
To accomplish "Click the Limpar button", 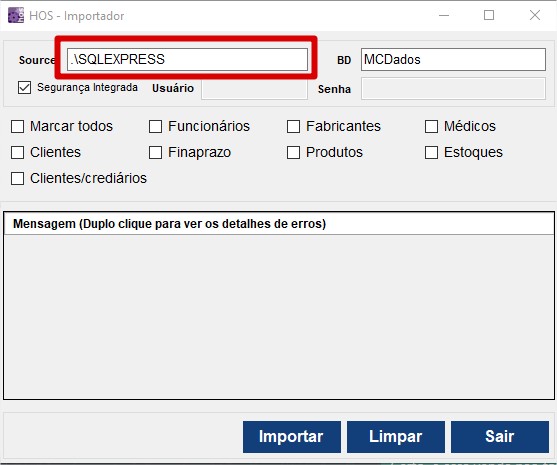I will (x=396, y=437).
